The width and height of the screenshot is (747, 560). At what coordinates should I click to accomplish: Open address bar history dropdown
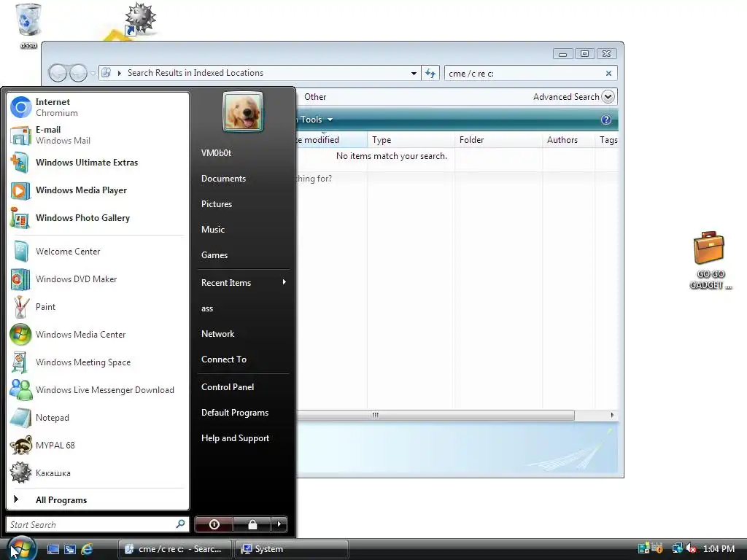point(414,74)
